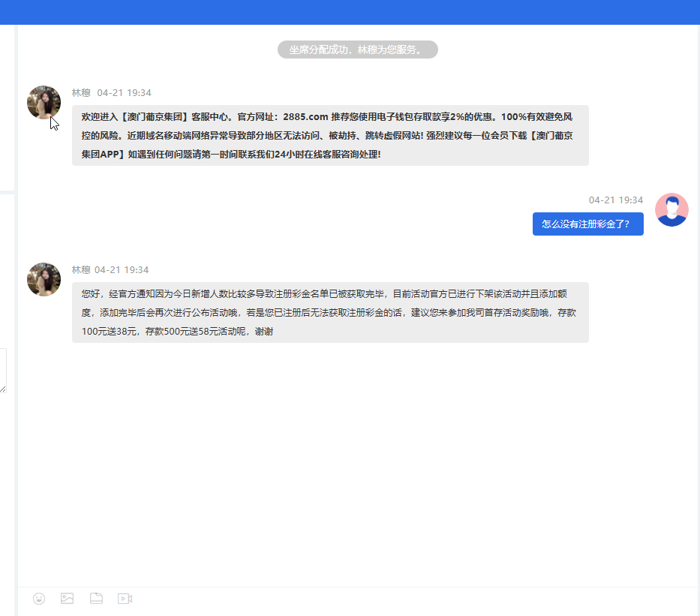Click the 2885.com website address

click(x=305, y=116)
